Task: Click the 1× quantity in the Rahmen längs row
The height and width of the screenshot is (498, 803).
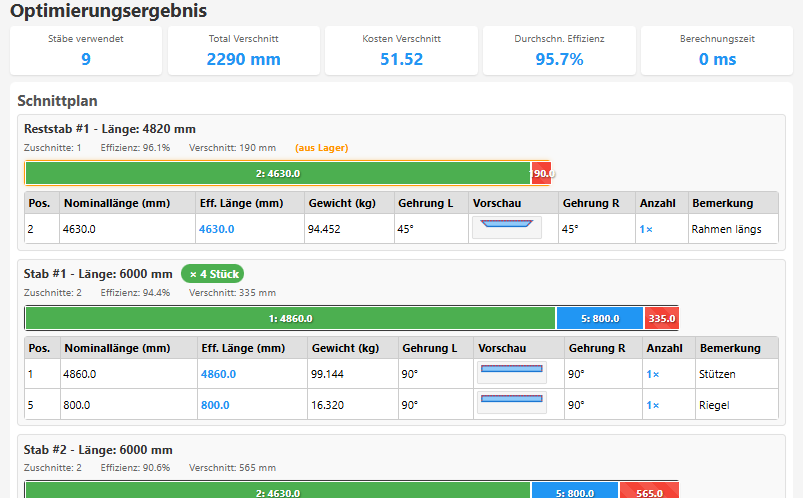Action: [646, 229]
